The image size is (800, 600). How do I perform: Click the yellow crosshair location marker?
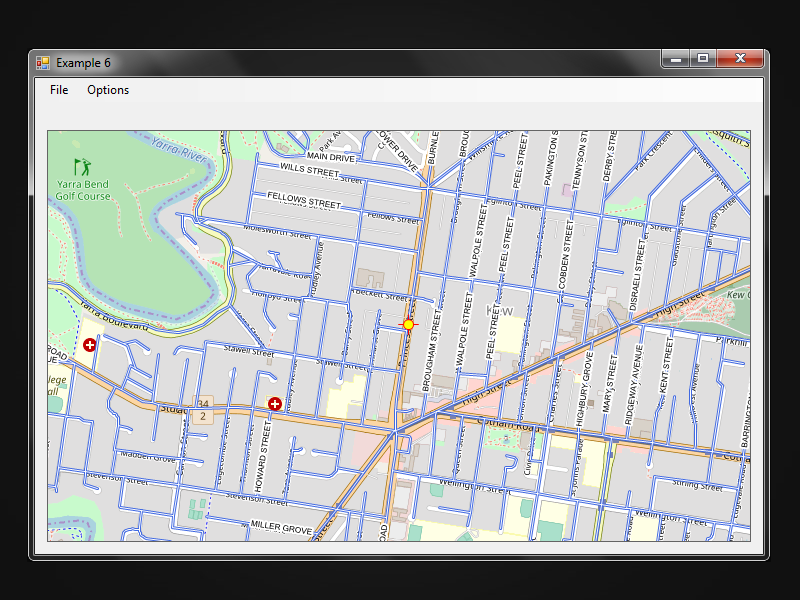pos(408,324)
